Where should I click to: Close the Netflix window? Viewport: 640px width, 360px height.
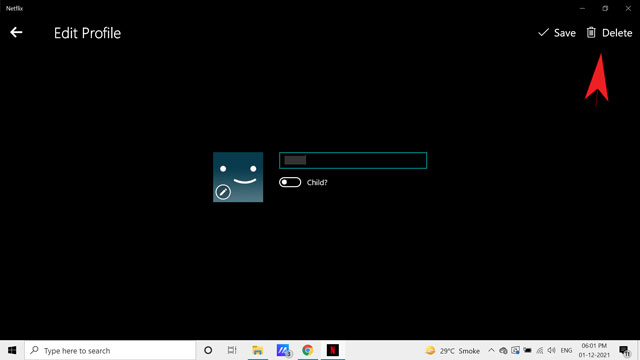click(628, 8)
